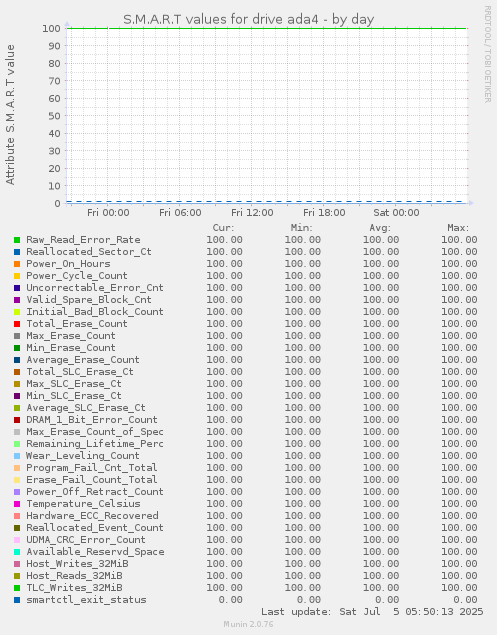Select the Remaining_Lifetime_Perc legend label
The height and width of the screenshot is (635, 497).
[95, 444]
